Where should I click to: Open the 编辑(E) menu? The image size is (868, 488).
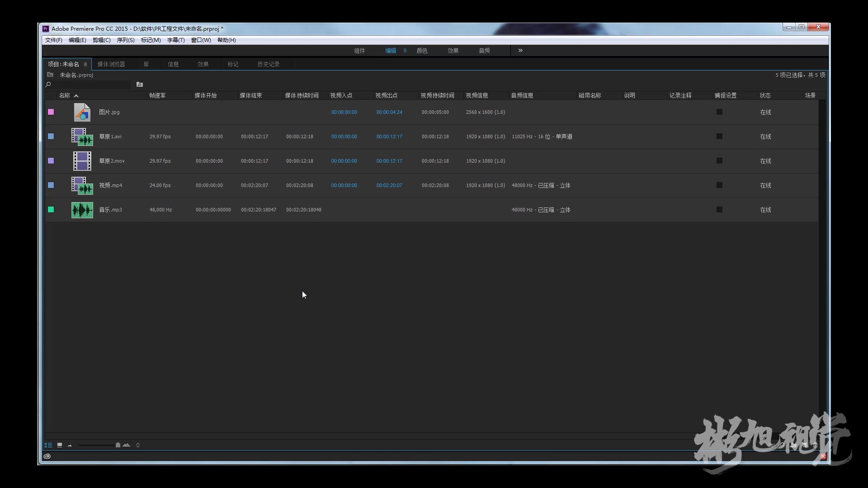coord(77,40)
